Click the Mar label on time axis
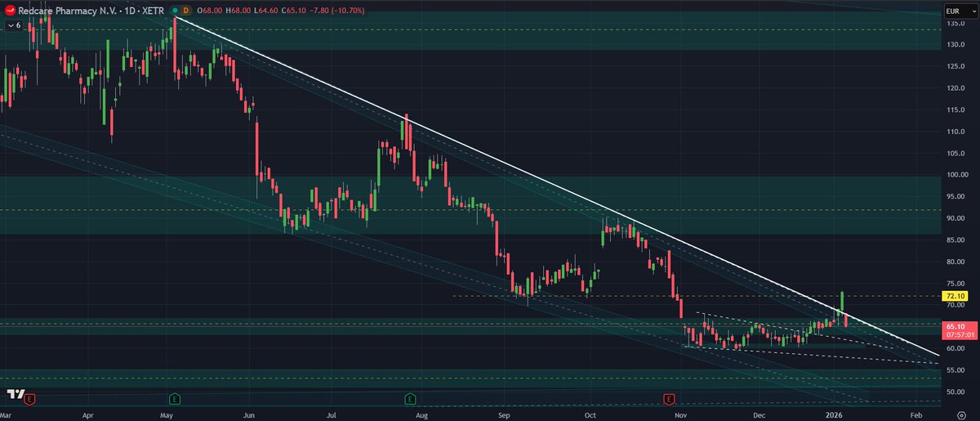Viewport: 980px width, 421px height. click(6, 414)
